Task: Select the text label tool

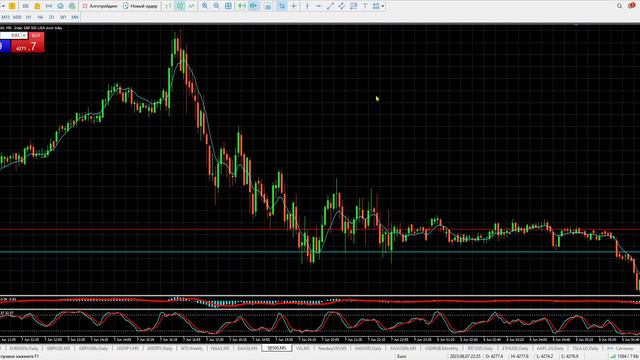Action: coord(365,6)
